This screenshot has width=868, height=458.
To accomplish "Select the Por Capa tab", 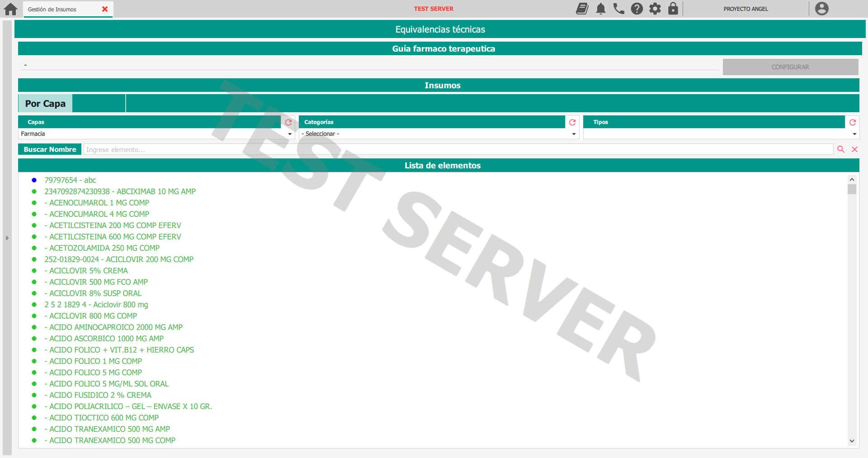I will (x=45, y=104).
